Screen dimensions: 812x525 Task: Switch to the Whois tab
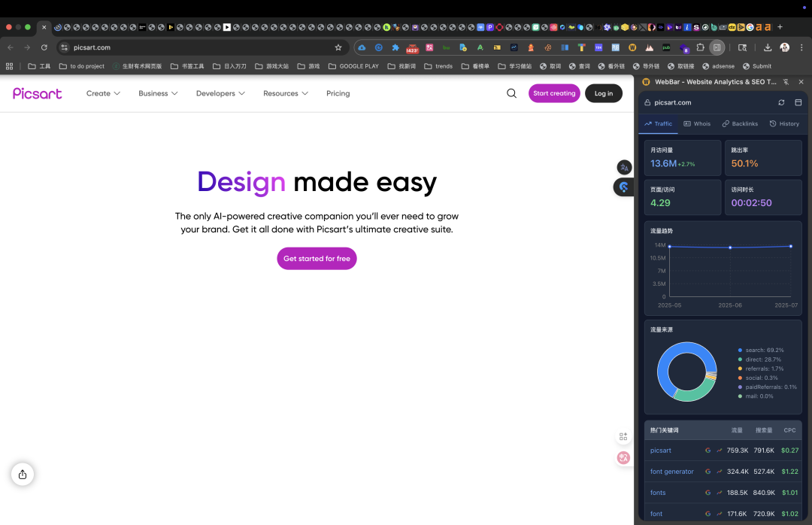[x=697, y=124]
